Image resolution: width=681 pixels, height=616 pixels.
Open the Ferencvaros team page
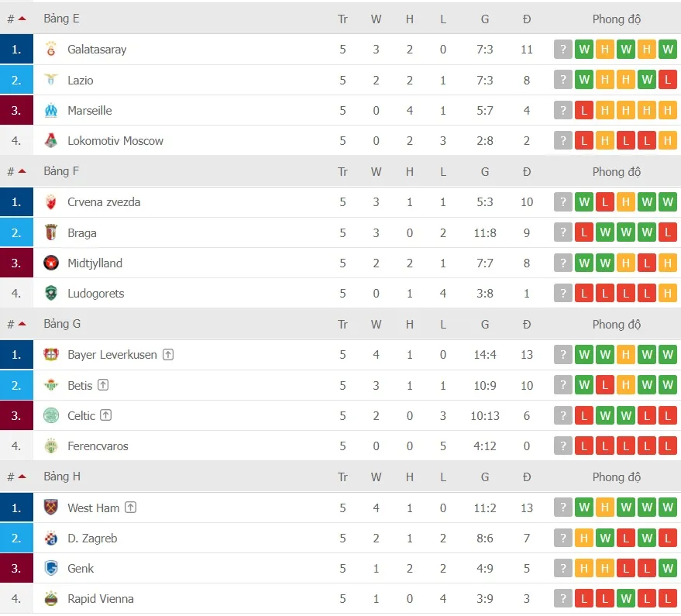click(97, 446)
